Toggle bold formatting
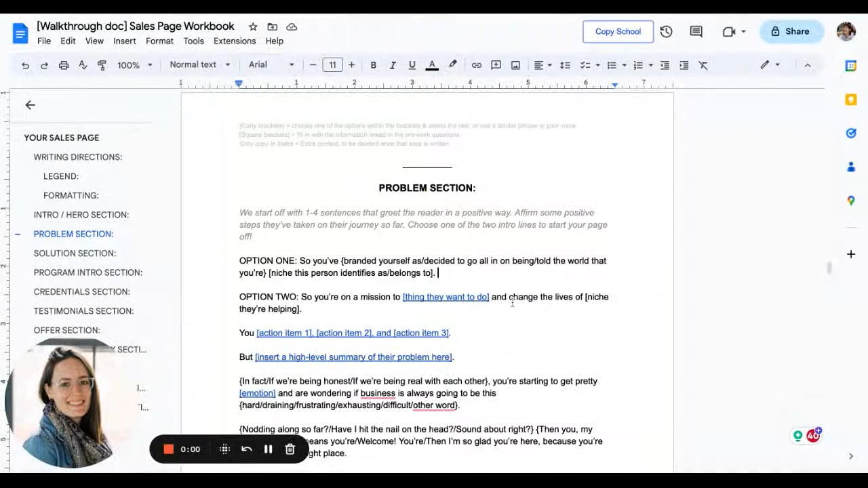868x488 pixels. point(373,65)
